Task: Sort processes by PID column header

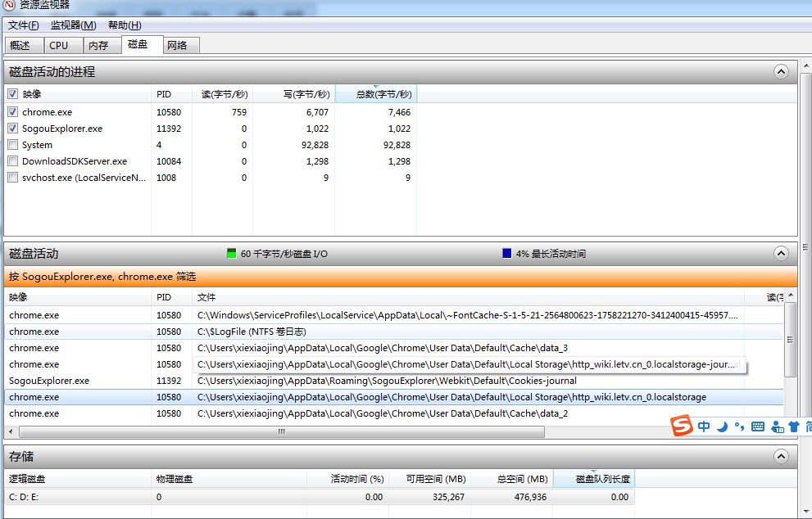Action: [171, 94]
